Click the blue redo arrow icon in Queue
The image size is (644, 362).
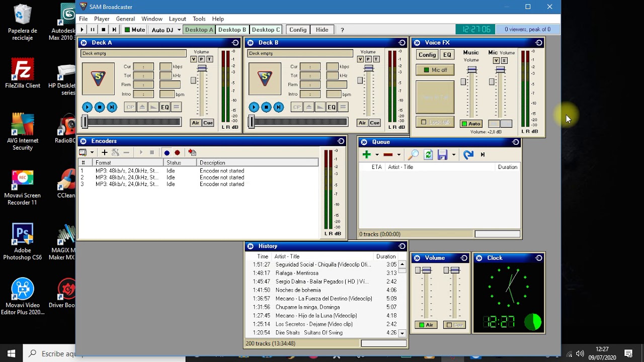[x=468, y=155]
